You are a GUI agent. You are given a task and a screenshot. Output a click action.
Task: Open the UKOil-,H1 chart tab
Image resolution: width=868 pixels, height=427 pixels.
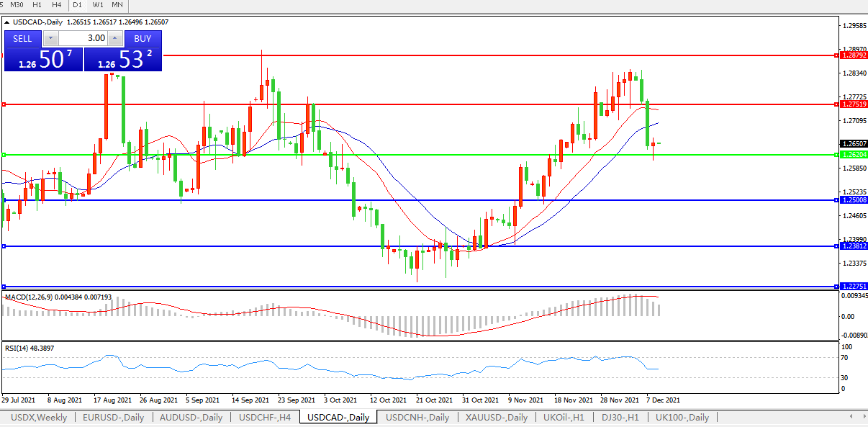[x=565, y=418]
